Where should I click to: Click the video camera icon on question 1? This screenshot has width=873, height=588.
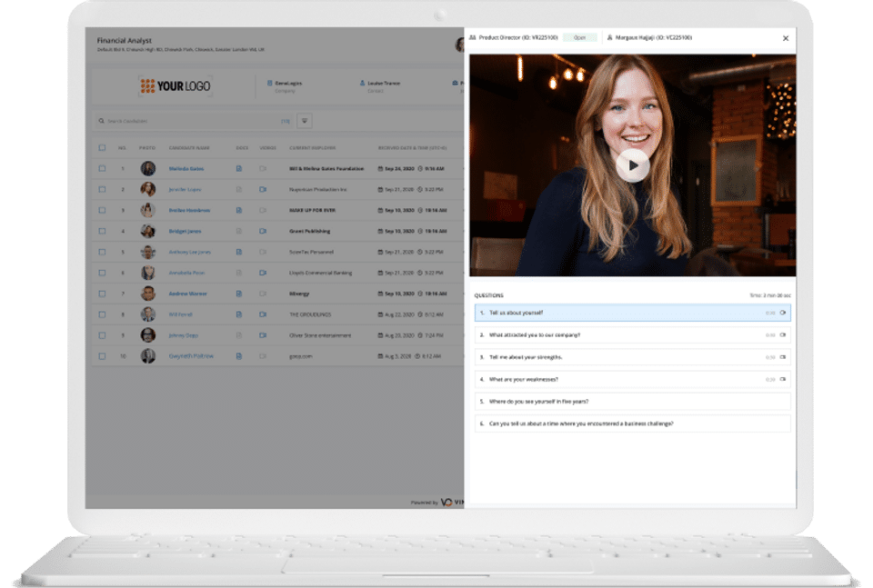pos(783,313)
